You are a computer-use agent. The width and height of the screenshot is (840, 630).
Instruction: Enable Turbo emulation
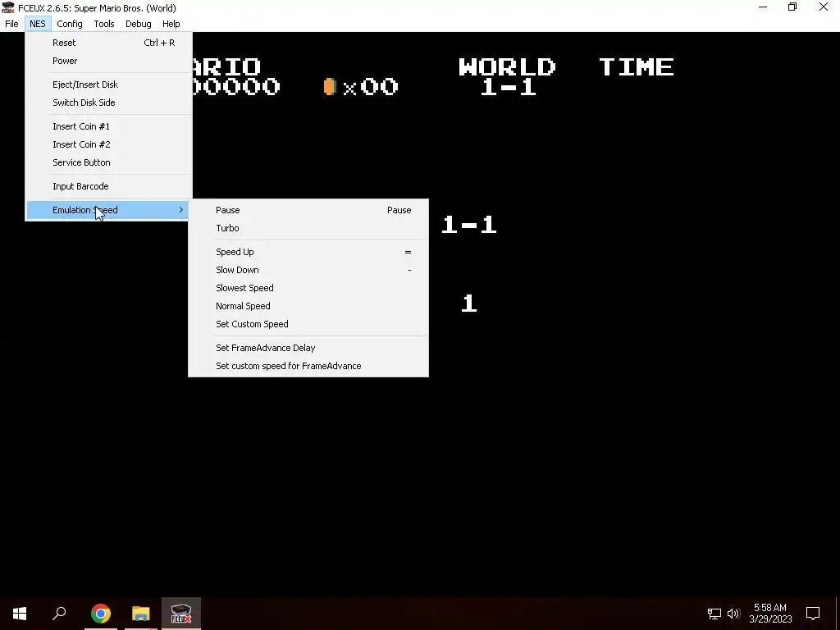pos(308,228)
